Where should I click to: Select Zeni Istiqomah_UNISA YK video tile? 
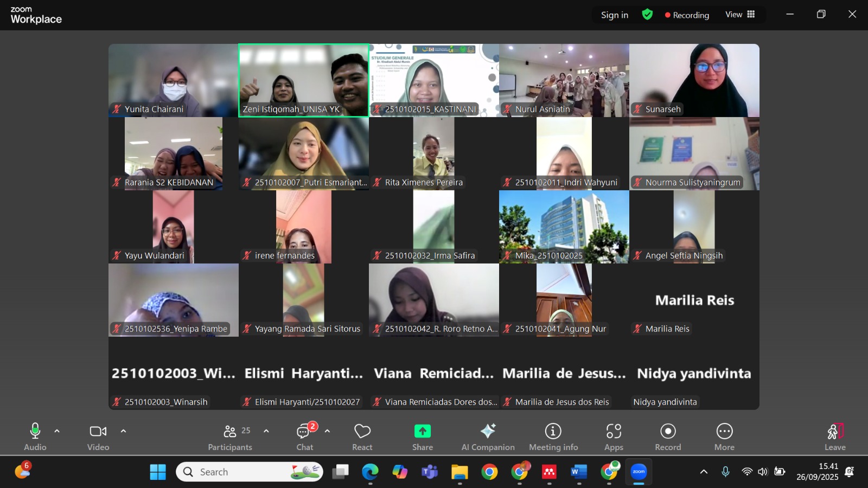(x=304, y=80)
